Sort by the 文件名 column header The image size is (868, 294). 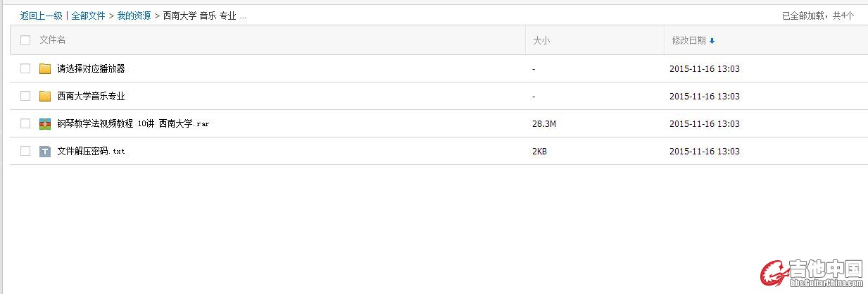(53, 40)
